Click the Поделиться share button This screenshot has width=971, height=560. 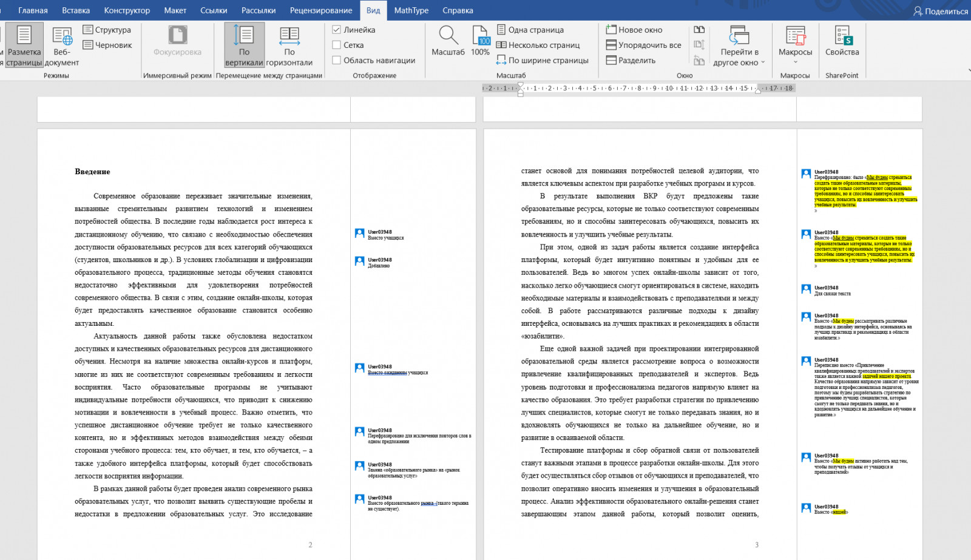(941, 11)
